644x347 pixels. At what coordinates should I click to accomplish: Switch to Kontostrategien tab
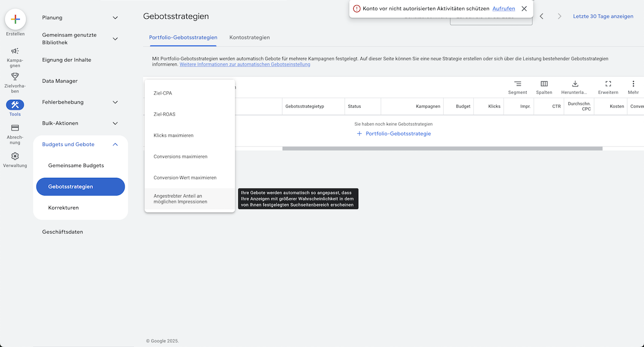click(x=250, y=38)
